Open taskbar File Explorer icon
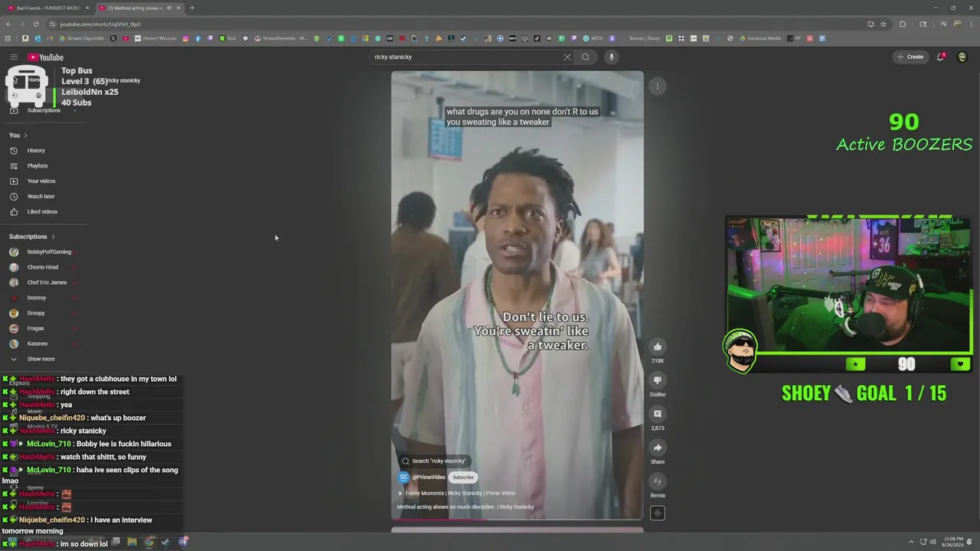 point(132,542)
